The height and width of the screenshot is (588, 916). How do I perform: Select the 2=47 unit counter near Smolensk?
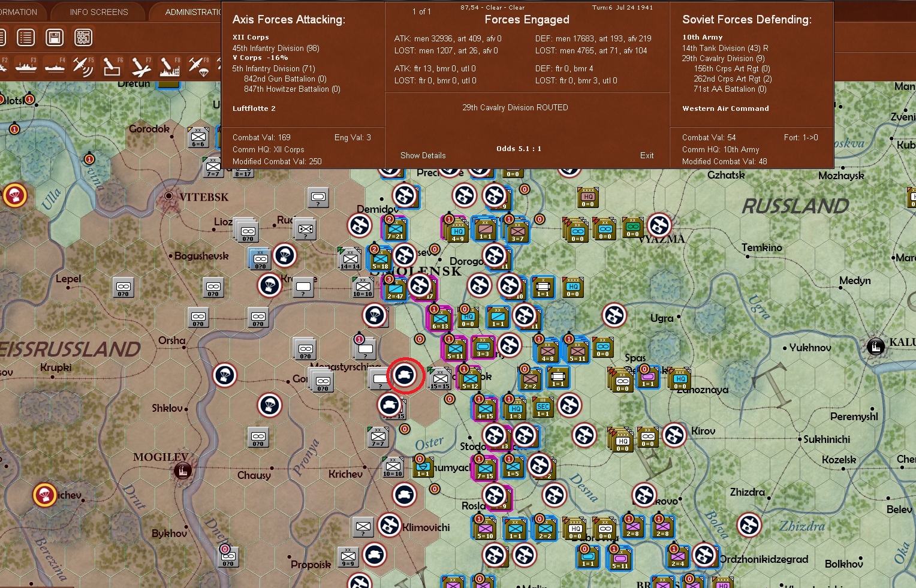pos(395,288)
